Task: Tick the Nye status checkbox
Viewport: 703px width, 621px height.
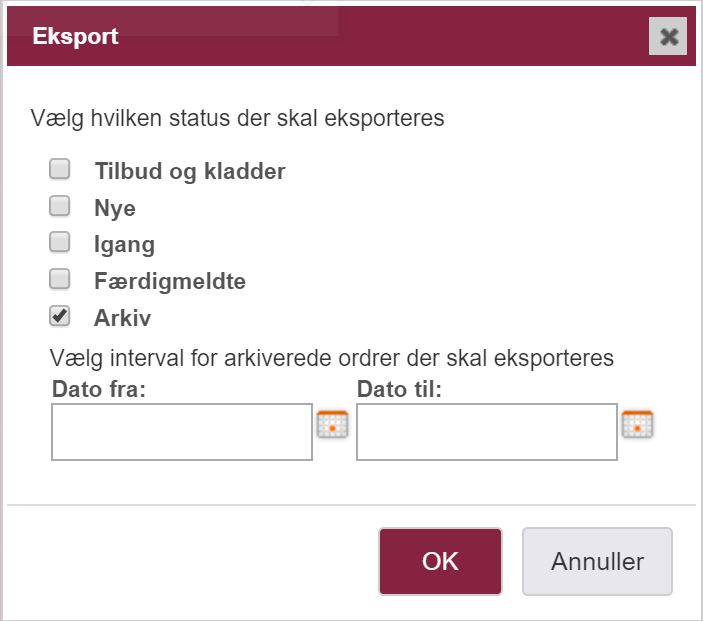Action: pyautogui.click(x=60, y=206)
